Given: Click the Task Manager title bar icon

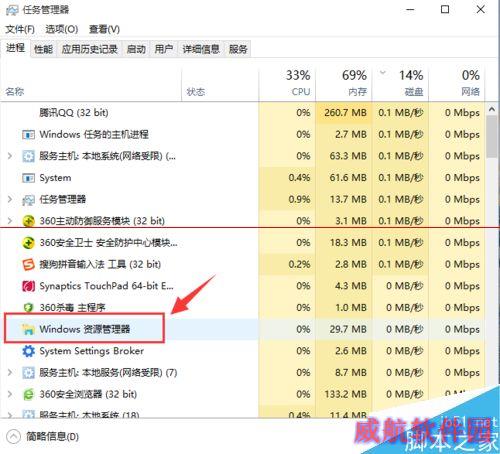Looking at the screenshot, I should (x=12, y=10).
